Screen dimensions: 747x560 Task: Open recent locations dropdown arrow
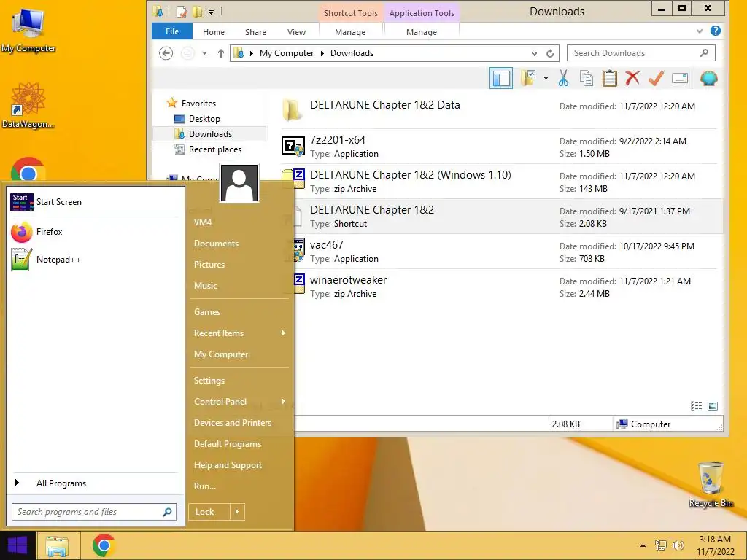click(x=204, y=52)
